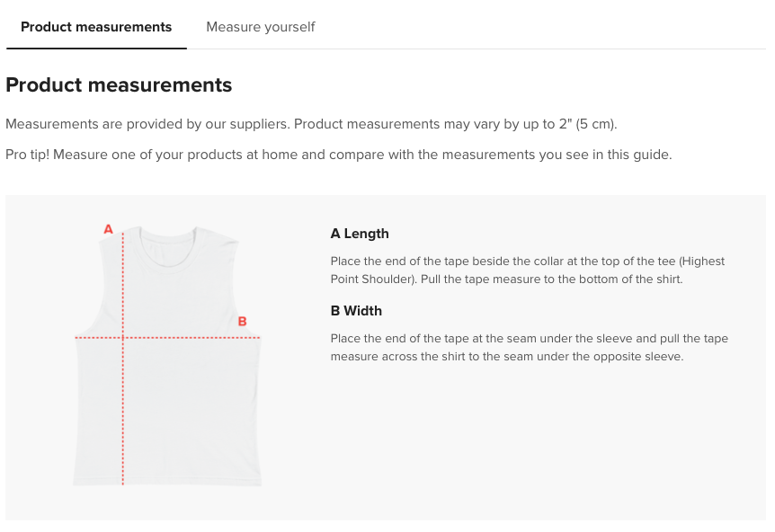
Task: Click where the dotted lines intersect
Action: [123, 338]
